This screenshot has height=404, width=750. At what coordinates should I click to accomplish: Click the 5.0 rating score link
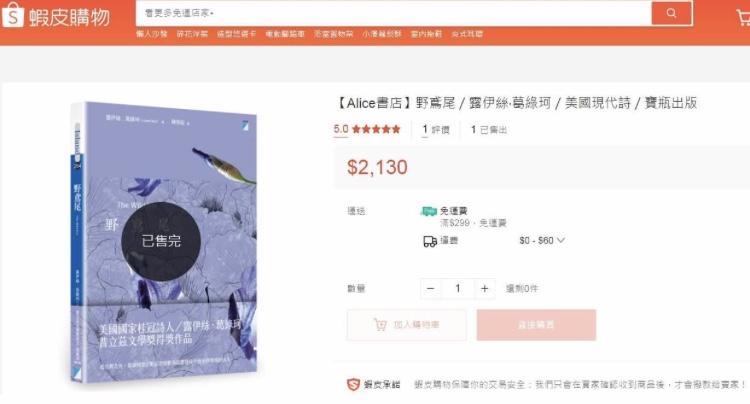coord(341,129)
